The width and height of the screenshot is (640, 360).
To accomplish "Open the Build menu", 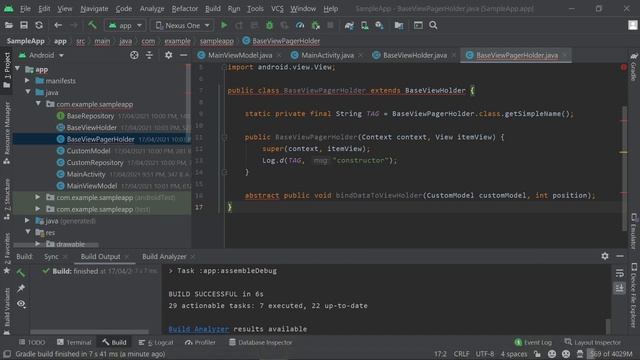I will click(213, 9).
